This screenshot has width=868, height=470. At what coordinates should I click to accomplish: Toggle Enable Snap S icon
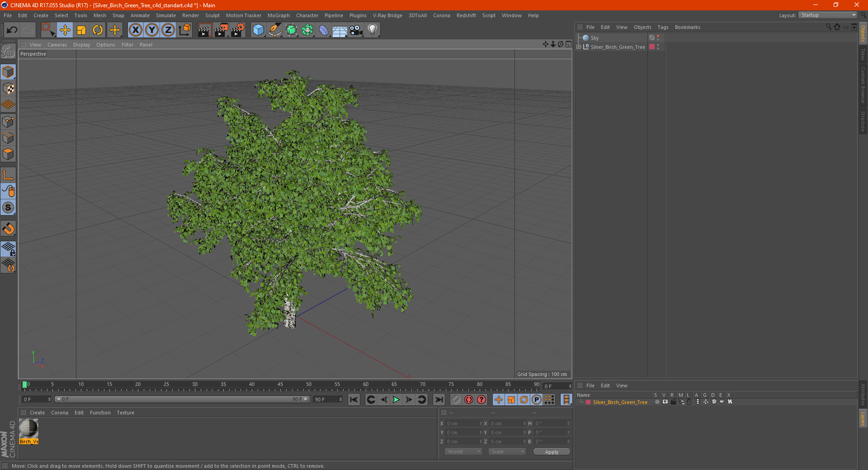click(x=8, y=208)
